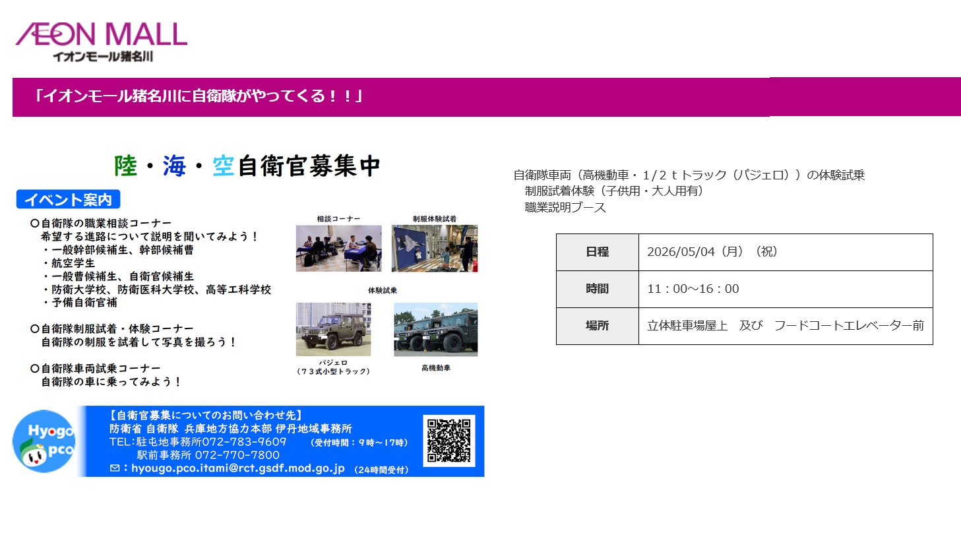Click the AEON MALL logo
The height and width of the screenshot is (560, 961).
pyautogui.click(x=102, y=42)
